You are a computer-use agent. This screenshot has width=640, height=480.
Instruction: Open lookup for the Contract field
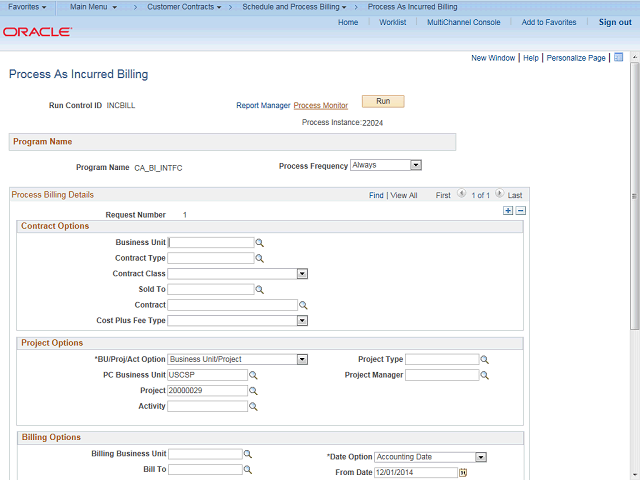coord(303,305)
